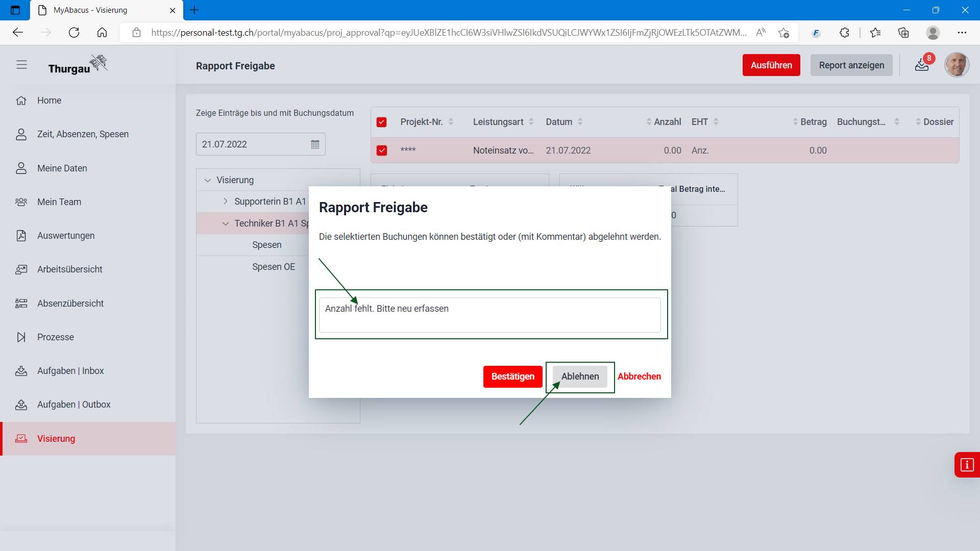
Task: Open Zeit, Absenzen, Spesen menu item
Action: (x=83, y=134)
